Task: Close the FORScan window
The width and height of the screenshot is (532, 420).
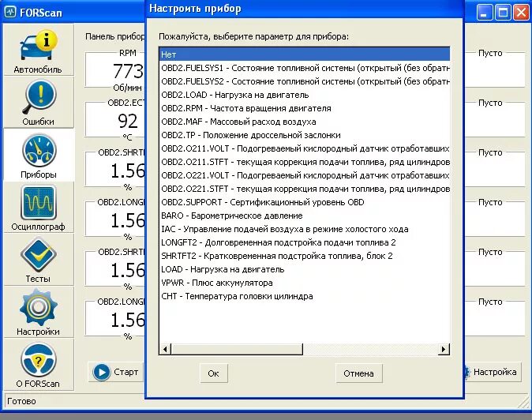Action: [x=521, y=13]
